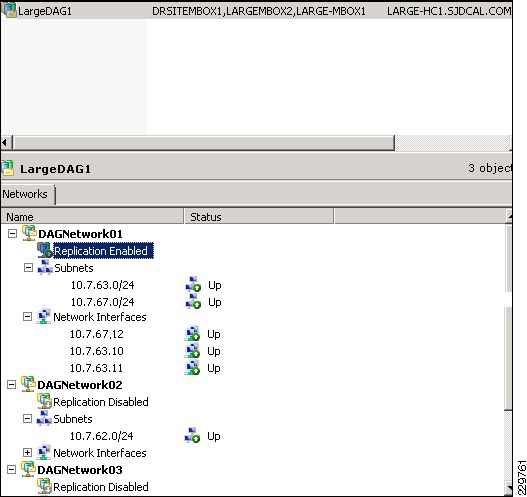Click the Network Interfaces icon under DAGNetwork02

(44, 452)
